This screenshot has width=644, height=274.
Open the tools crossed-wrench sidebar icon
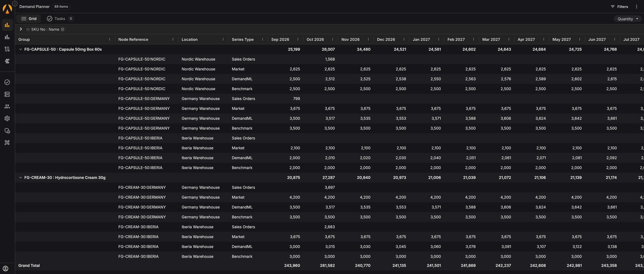pos(7,142)
